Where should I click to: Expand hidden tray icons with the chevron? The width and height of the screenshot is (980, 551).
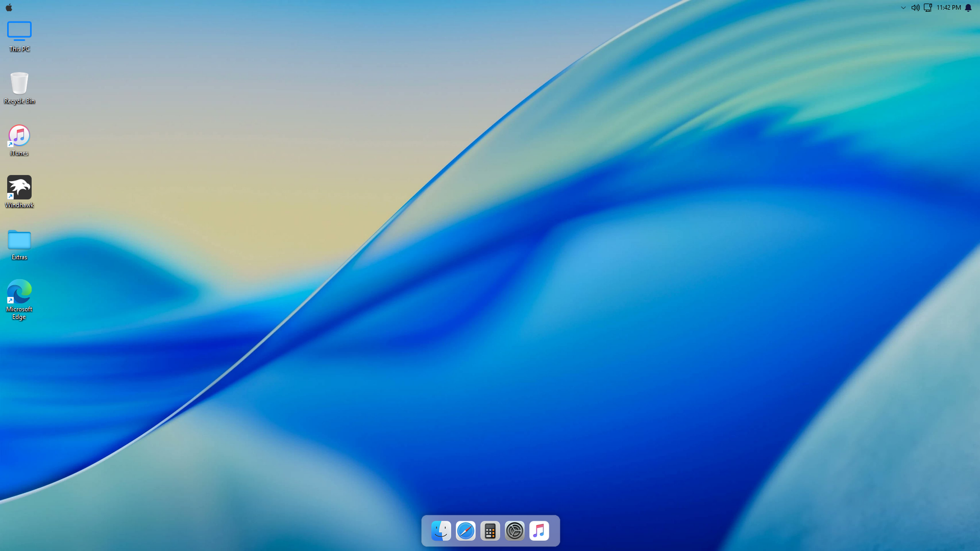902,8
